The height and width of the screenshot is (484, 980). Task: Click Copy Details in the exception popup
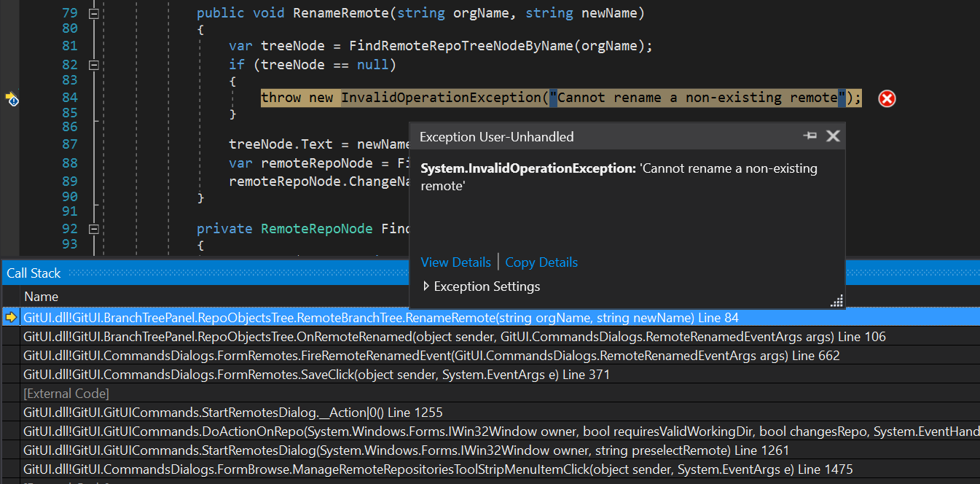[x=541, y=262]
